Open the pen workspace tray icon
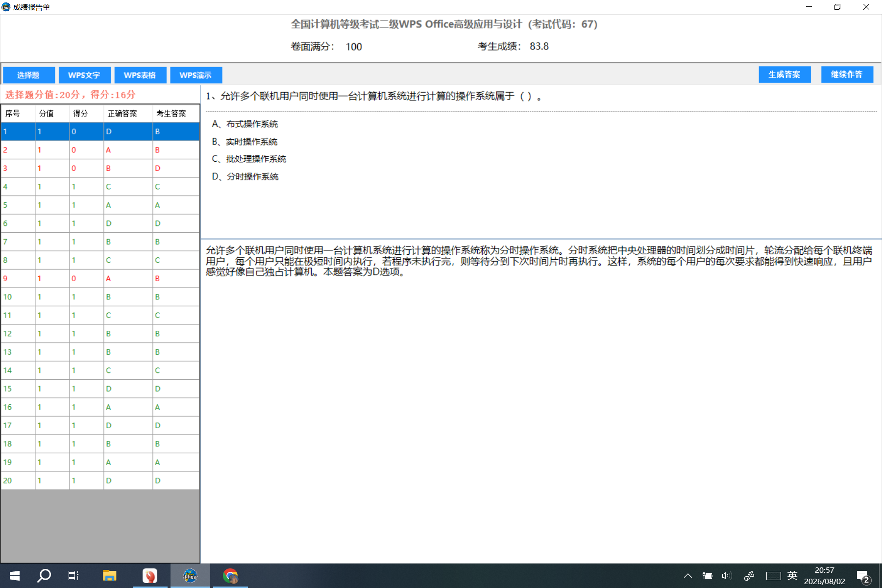The height and width of the screenshot is (588, 882). coord(749,576)
